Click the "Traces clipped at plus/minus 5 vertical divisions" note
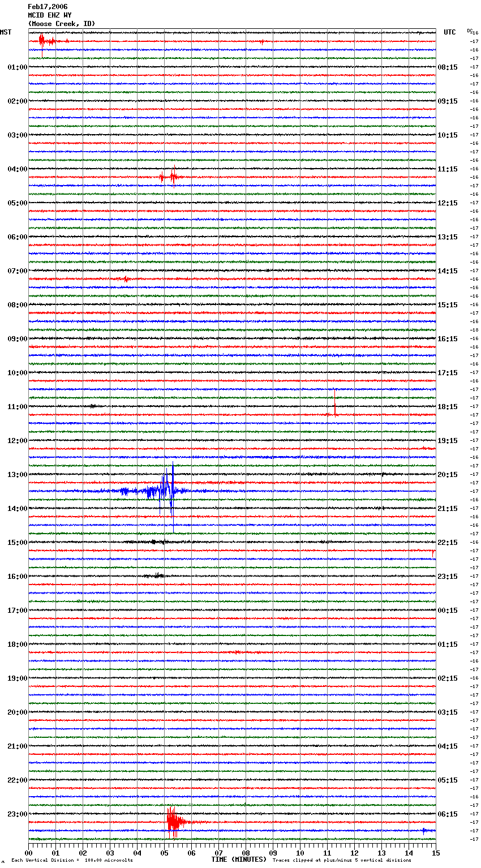 pyautogui.click(x=342, y=860)
